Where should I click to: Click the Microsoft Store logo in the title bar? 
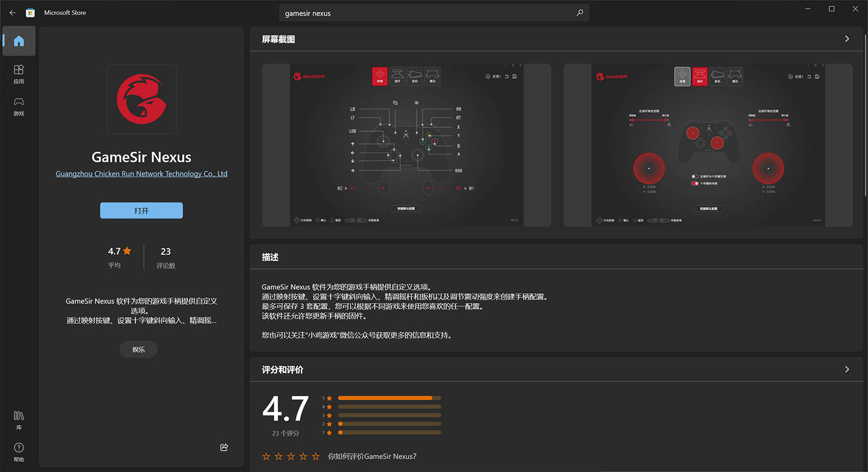pyautogui.click(x=30, y=12)
